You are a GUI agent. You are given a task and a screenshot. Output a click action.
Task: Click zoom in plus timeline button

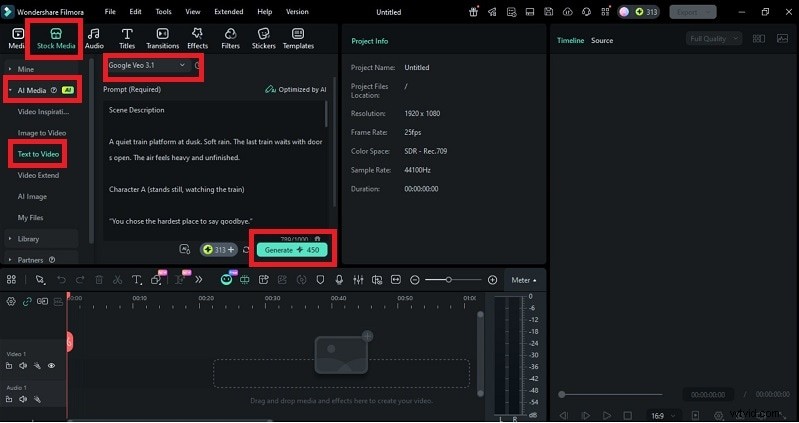[492, 280]
